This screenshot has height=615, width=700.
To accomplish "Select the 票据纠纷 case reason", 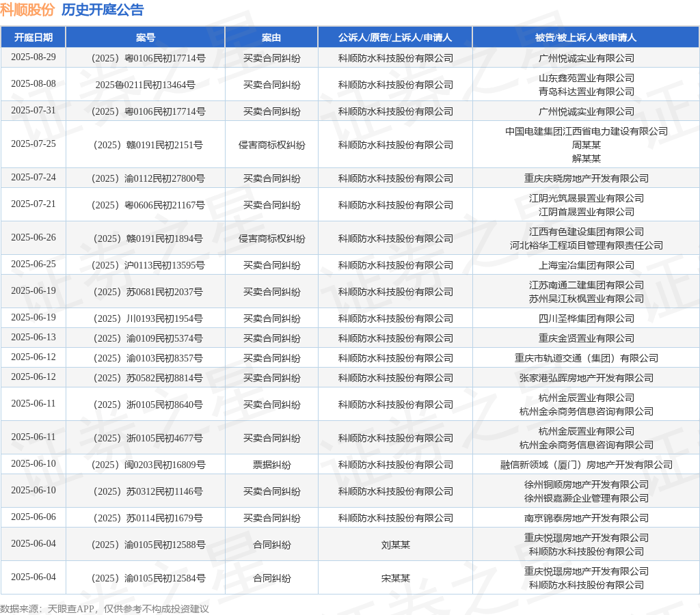I will 271,465.
